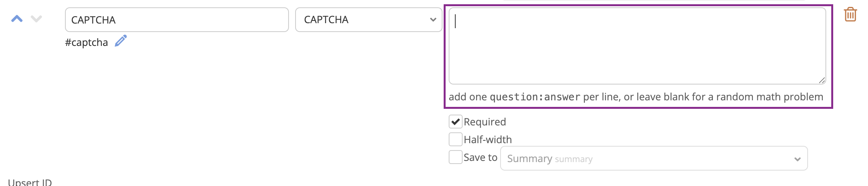The width and height of the screenshot is (868, 186).
Task: Open the Summary save-to dropdown
Action: [654, 158]
